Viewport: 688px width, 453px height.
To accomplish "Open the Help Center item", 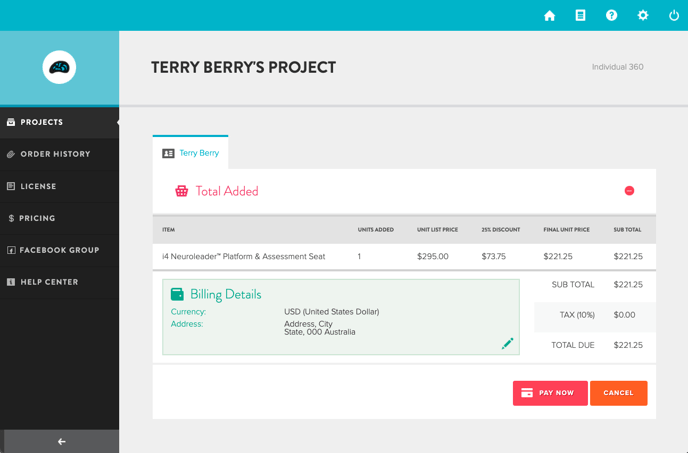I will 59,282.
